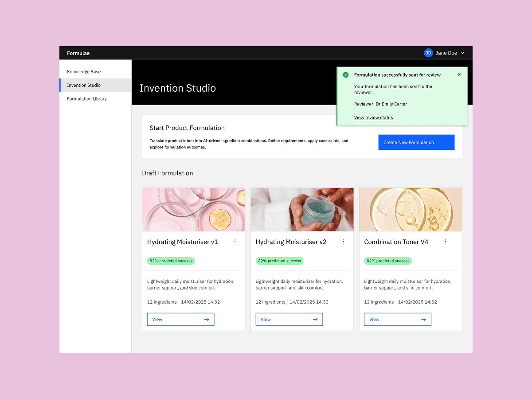Click Hydrating Moisturiser v2 predicted success tag

[279, 261]
